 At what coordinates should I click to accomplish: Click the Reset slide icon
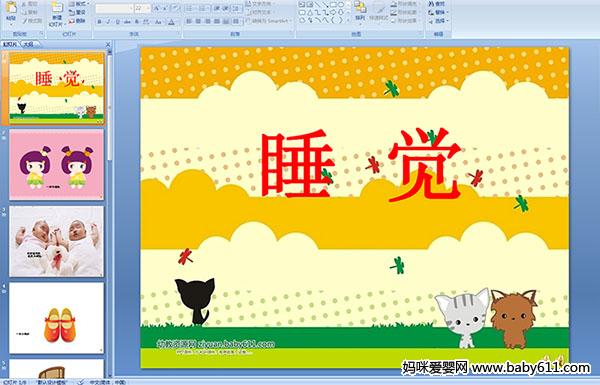point(77,13)
